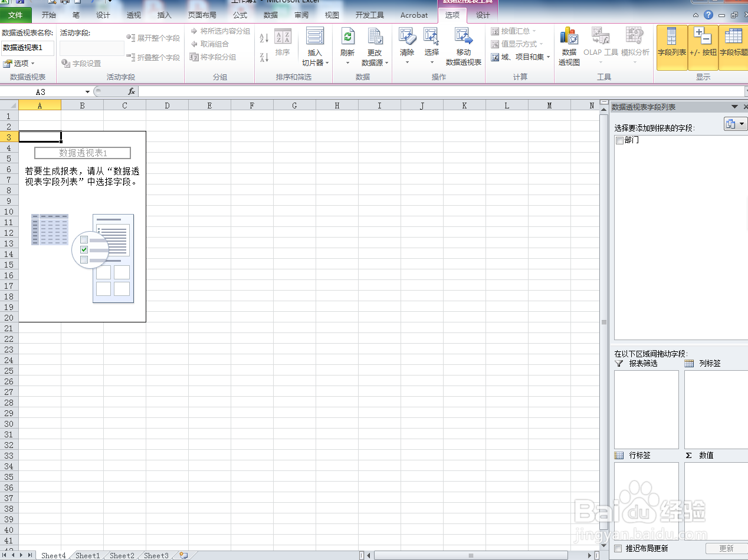This screenshot has width=748, height=560.
Task: Click the Refresh (刷新) pivot data icon
Action: point(347,38)
